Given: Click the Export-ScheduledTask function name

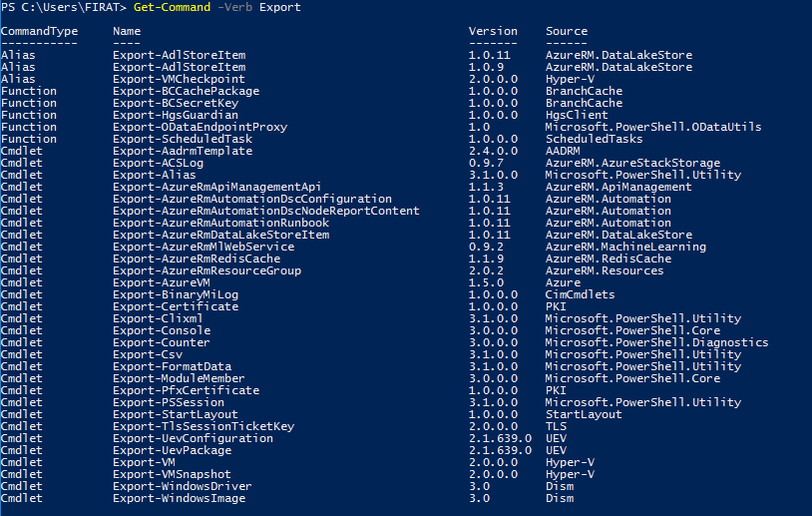Looking at the screenshot, I should (x=183, y=139).
